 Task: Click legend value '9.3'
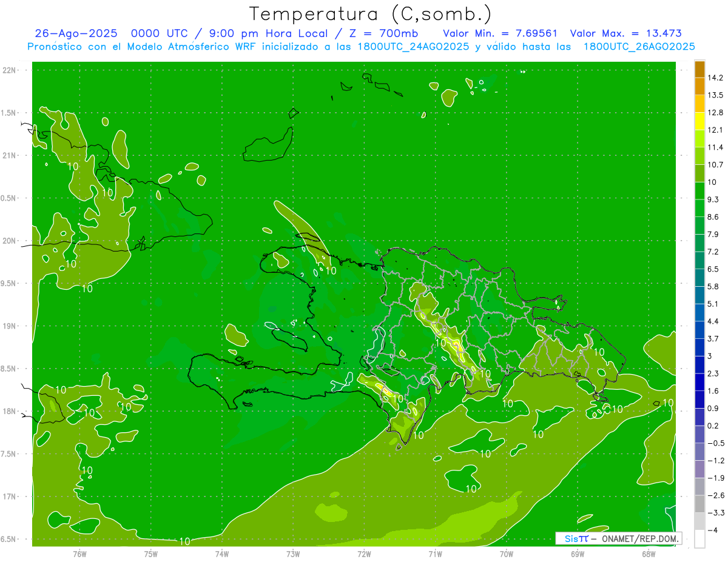(x=713, y=199)
